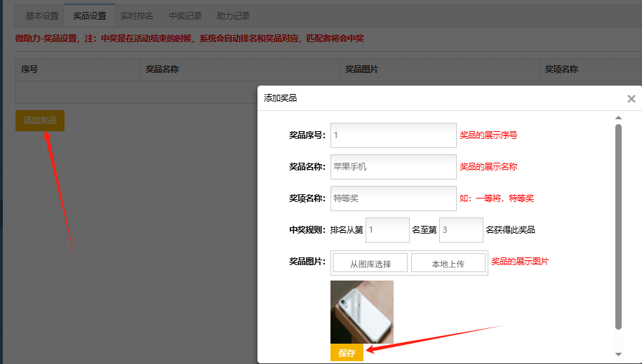The image size is (642, 364).
Task: Switch to the 基本设置 tab
Action: coord(42,16)
